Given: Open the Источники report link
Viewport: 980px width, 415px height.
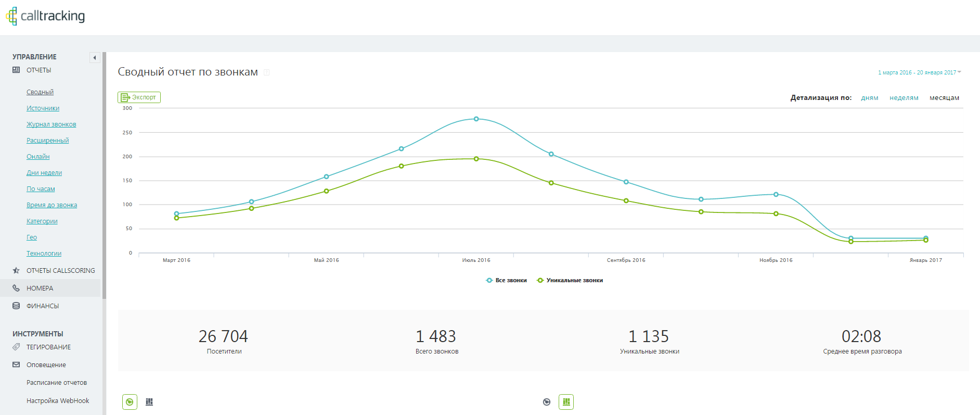Looking at the screenshot, I should tap(43, 108).
